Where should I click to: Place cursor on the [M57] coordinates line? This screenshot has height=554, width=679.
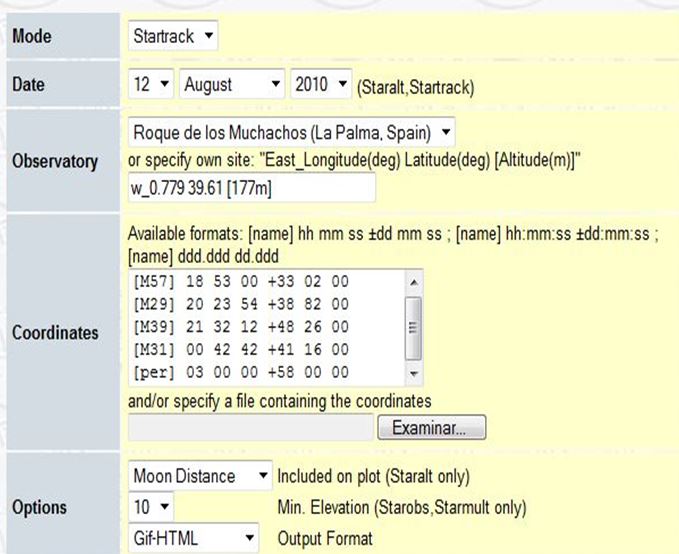click(240, 282)
